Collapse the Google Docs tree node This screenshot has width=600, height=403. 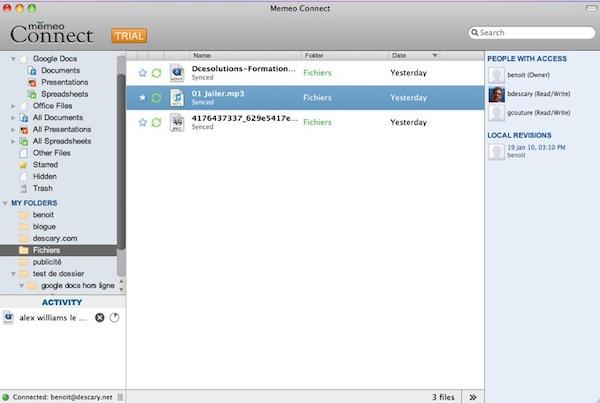click(x=13, y=59)
